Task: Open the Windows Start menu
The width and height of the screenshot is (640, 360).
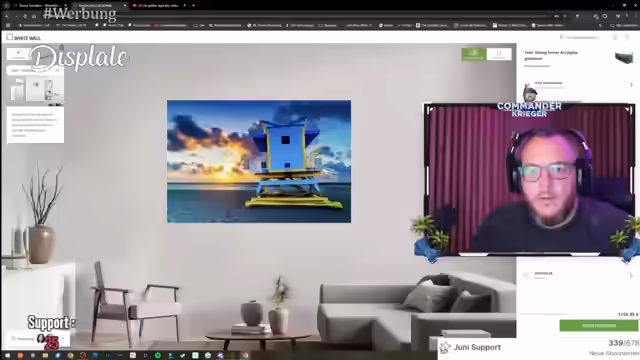Action: (7, 356)
